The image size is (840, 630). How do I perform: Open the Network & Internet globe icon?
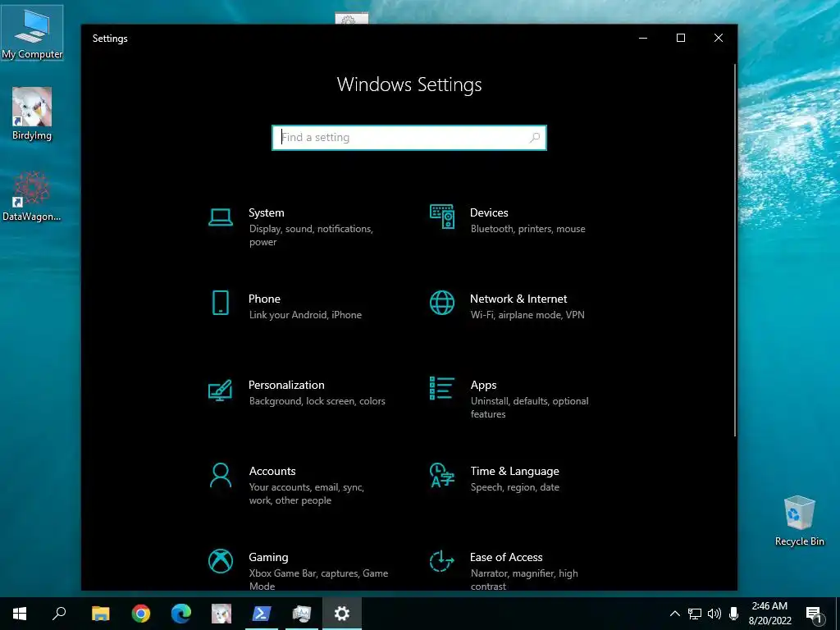[442, 303]
